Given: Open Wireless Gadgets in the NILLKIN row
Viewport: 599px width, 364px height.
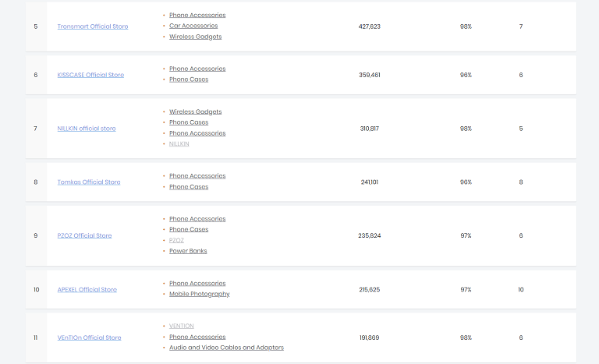Looking at the screenshot, I should tap(195, 111).
